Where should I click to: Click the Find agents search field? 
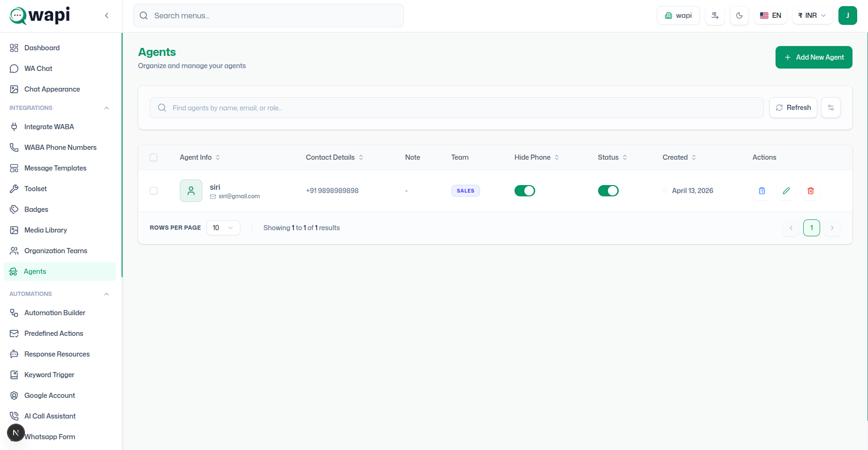click(x=456, y=108)
